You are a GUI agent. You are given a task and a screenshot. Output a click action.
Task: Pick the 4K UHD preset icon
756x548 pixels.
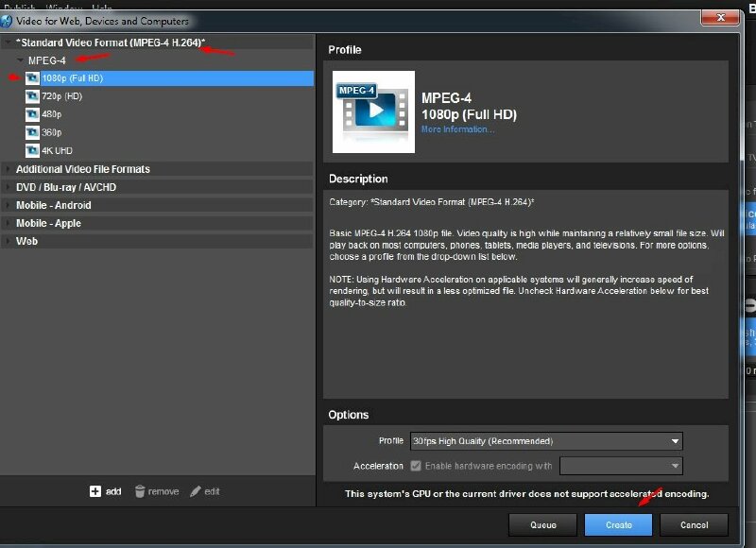[33, 150]
